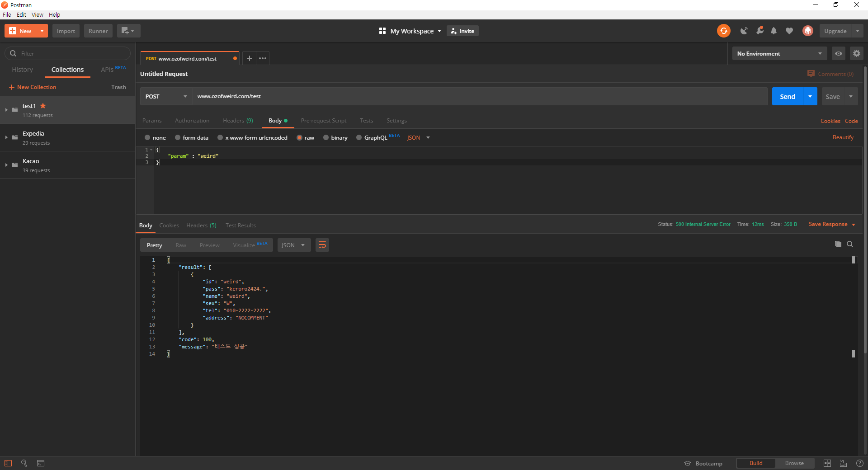Open the wrench settings icon in header
This screenshot has height=470, width=868.
759,31
